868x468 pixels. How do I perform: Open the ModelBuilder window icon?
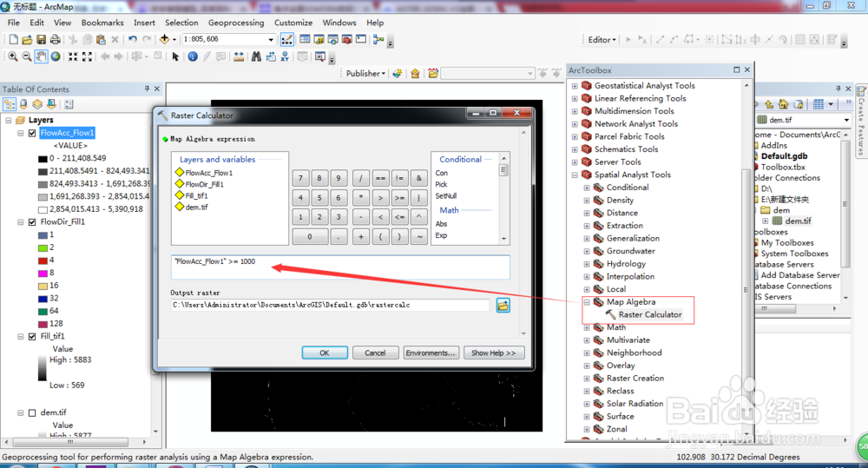pyautogui.click(x=378, y=39)
